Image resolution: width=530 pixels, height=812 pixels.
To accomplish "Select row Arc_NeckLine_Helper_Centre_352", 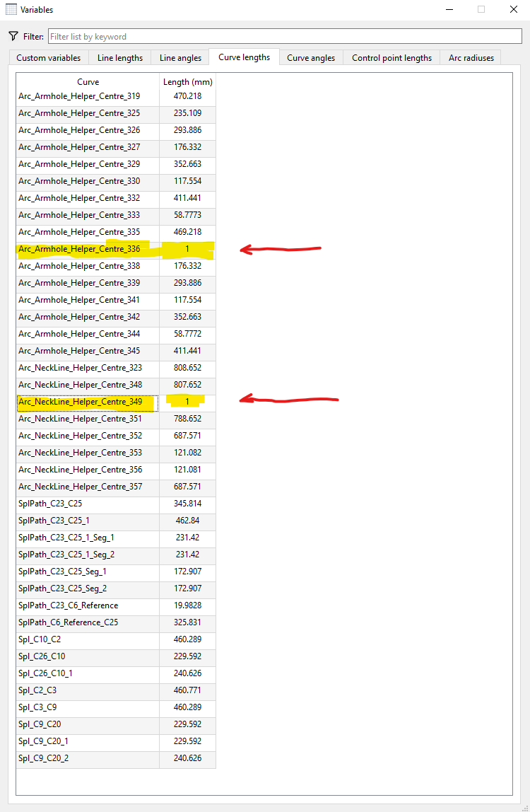I will (116, 436).
